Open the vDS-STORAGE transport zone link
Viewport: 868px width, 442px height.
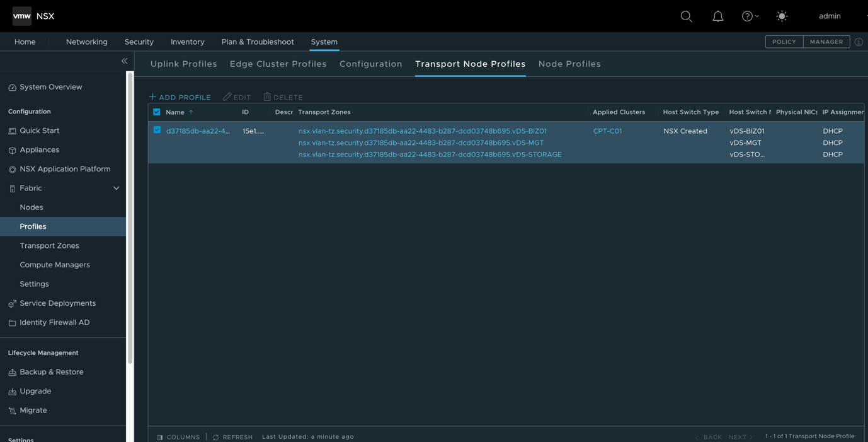click(x=430, y=154)
